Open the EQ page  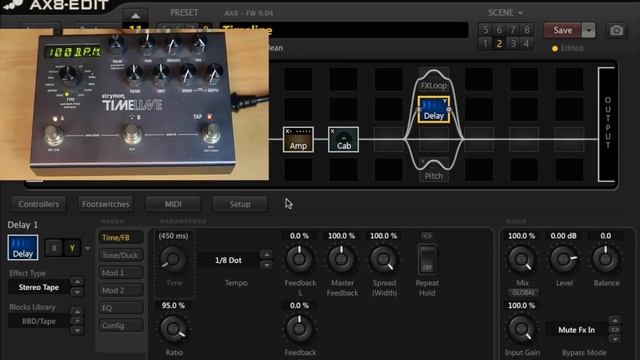click(x=121, y=308)
